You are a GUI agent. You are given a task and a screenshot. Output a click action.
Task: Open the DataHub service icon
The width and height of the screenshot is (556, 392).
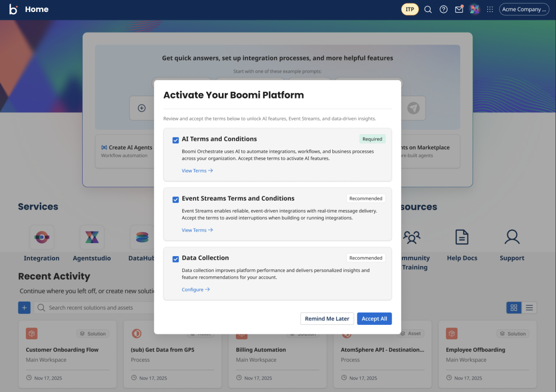(x=142, y=237)
